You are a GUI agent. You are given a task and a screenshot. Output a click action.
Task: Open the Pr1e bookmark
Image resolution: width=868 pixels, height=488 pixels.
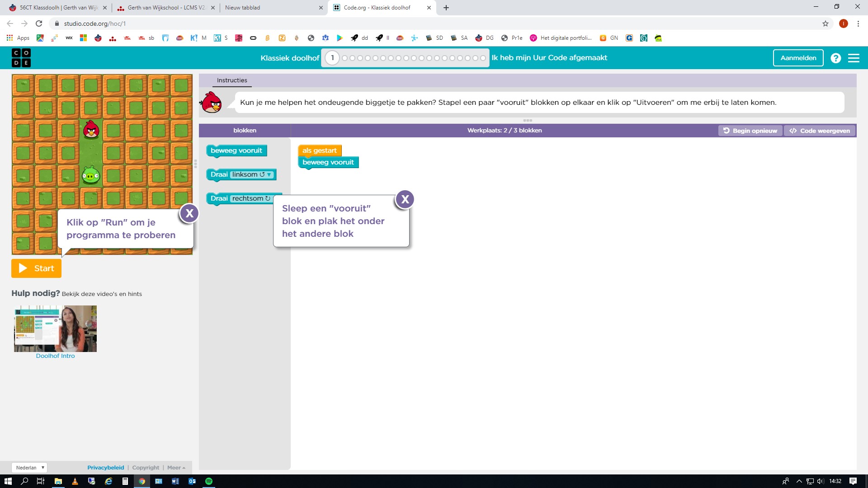512,38
